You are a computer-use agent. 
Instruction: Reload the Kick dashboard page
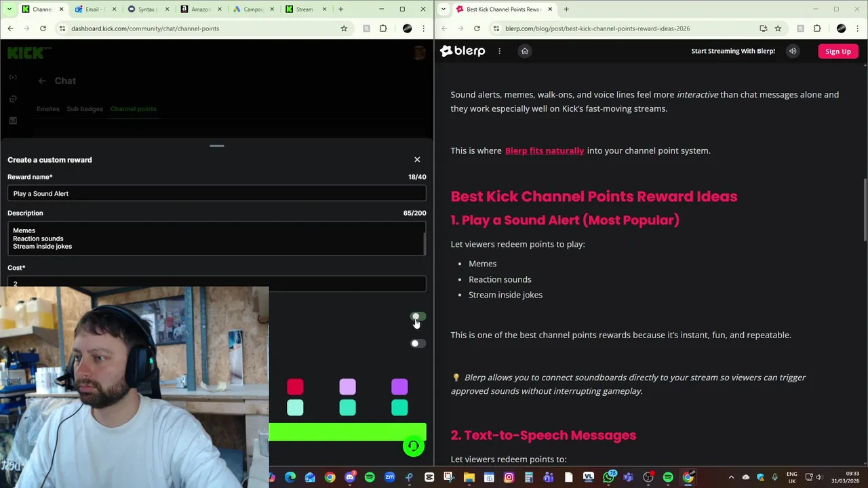(x=43, y=28)
